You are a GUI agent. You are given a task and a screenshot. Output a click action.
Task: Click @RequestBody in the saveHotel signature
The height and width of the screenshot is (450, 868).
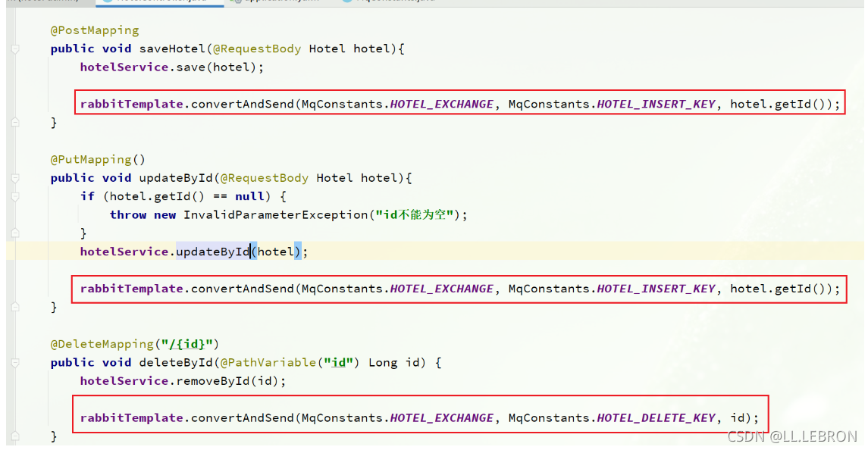click(x=257, y=48)
